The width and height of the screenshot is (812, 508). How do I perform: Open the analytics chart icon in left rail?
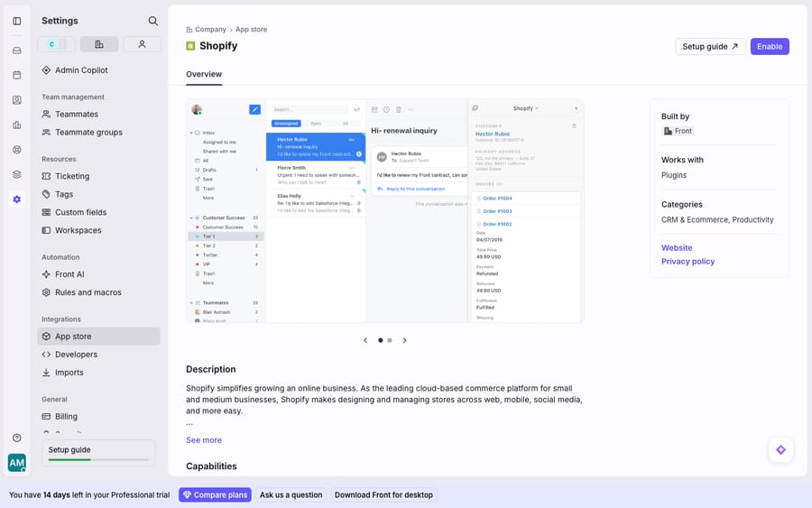[17, 125]
